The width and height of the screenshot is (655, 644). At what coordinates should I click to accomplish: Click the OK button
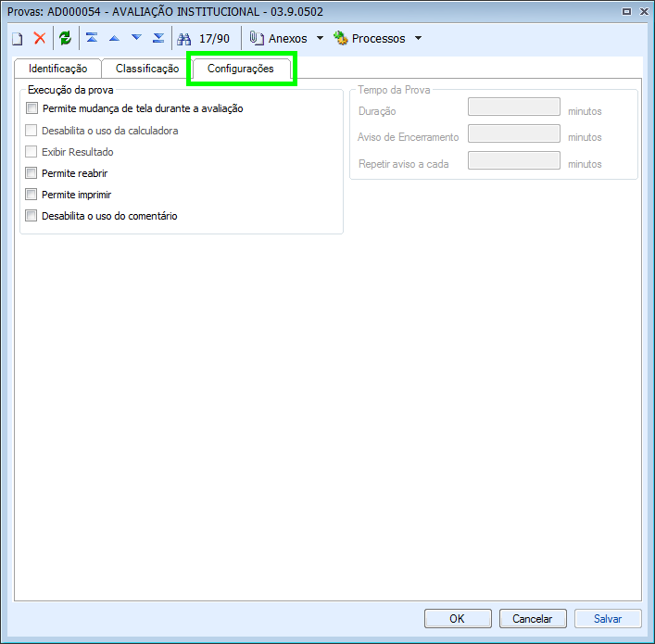[x=458, y=618]
